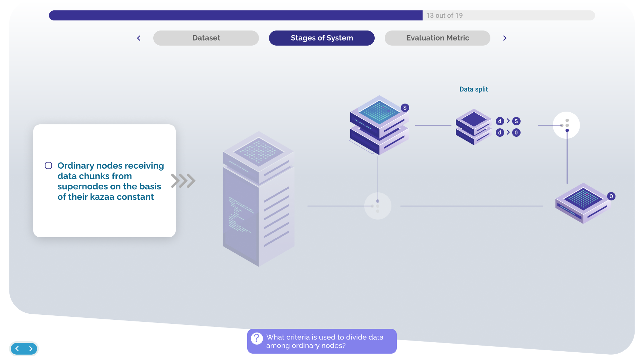Click the question mark help icon
The image size is (644, 362).
[257, 339]
